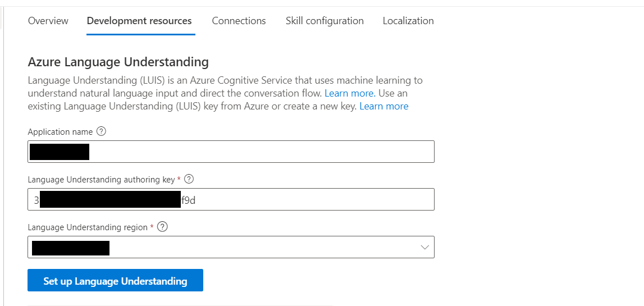644x306 pixels.
Task: Expand region dropdown using its chevron arrow
Action: coord(424,248)
